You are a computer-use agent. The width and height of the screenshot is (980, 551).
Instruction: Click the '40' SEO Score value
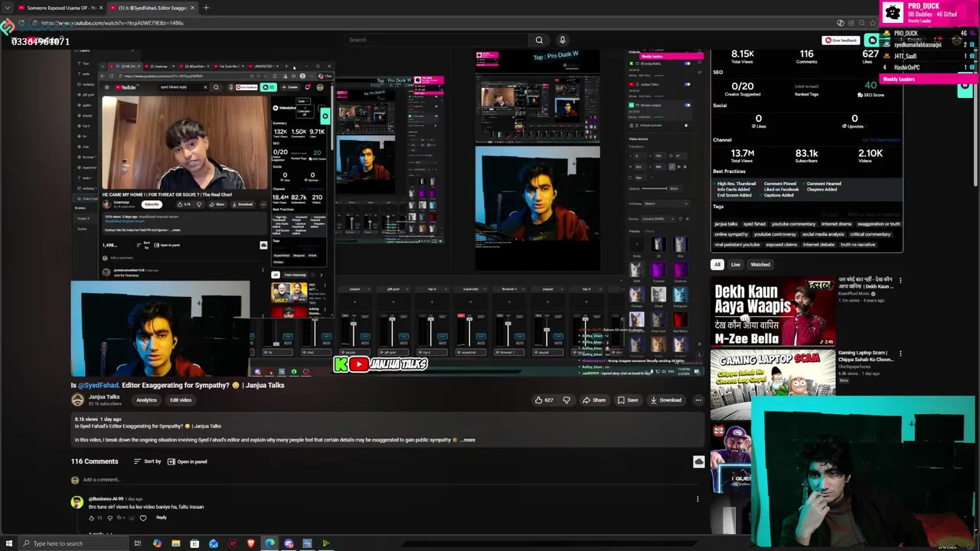click(x=871, y=85)
